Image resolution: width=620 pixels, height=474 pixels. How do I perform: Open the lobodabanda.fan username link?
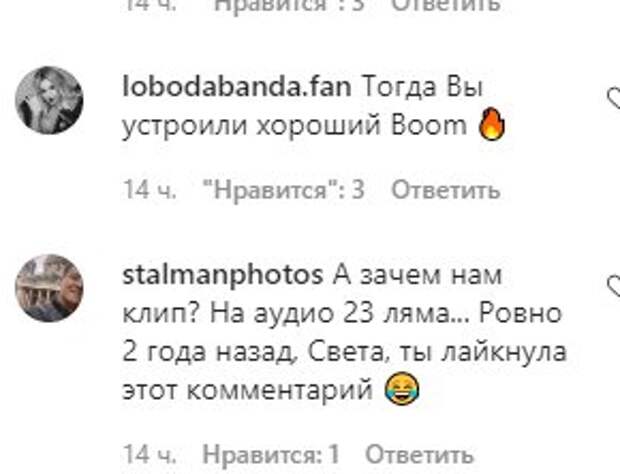click(237, 87)
